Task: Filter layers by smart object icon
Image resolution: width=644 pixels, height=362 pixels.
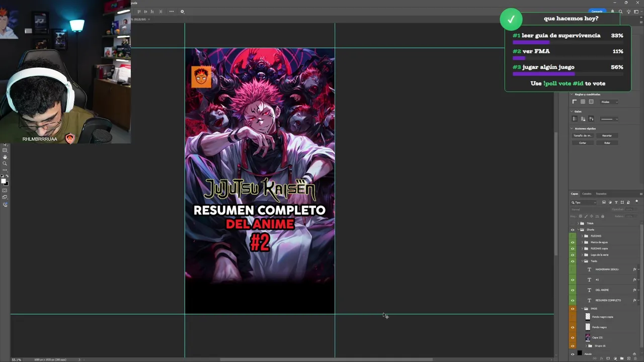Action: coord(628,202)
